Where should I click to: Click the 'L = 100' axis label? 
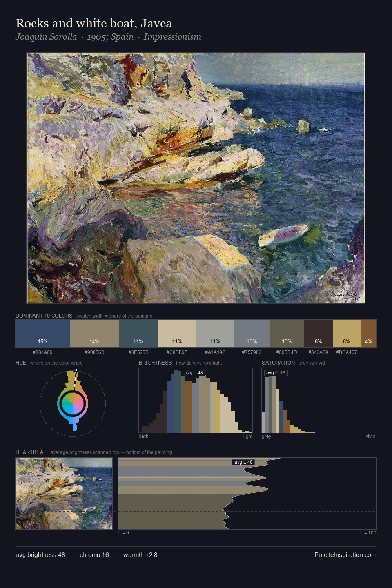click(368, 532)
